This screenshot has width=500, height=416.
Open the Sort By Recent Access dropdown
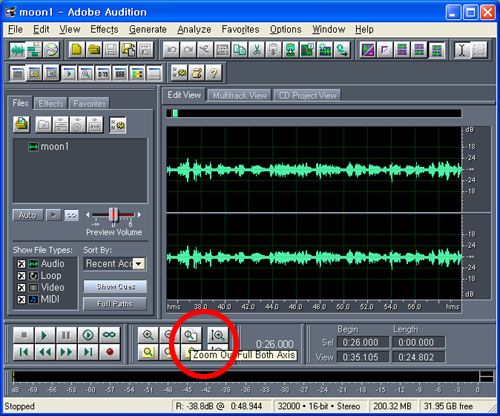tap(139, 264)
